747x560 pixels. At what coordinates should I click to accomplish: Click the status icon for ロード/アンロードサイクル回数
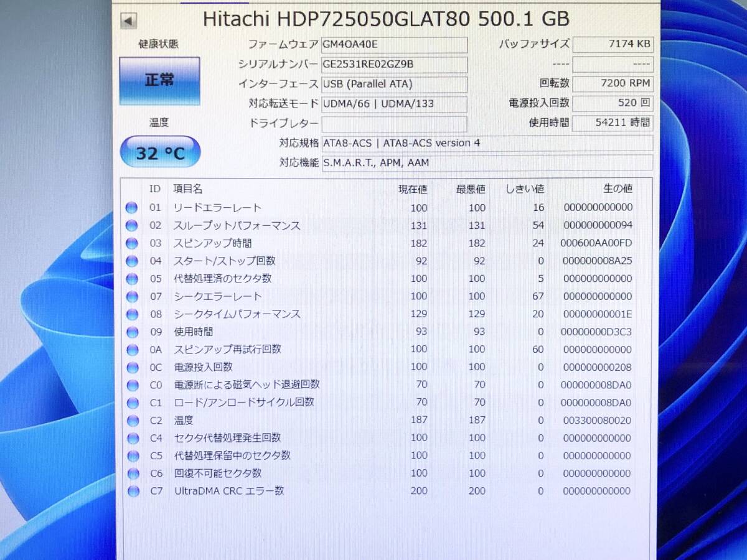pyautogui.click(x=132, y=403)
